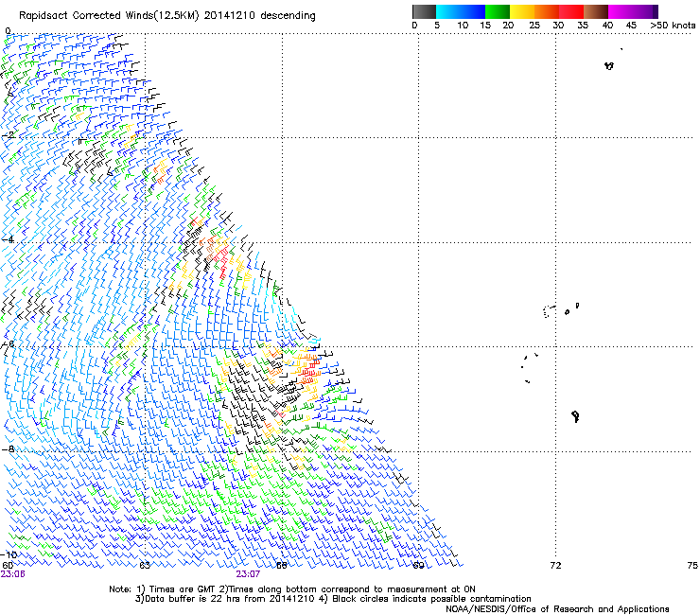This screenshot has height=615, width=700.
Task: Click the green 15-20 knots legend segment
Action: point(498,11)
